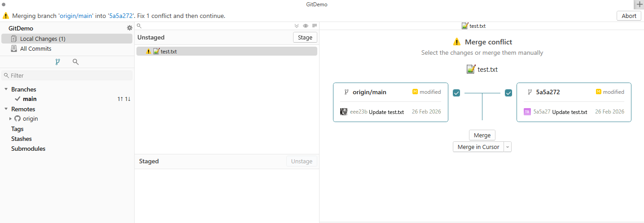The image size is (644, 223).
Task: Expand the origin remote tree node
Action: [11, 119]
